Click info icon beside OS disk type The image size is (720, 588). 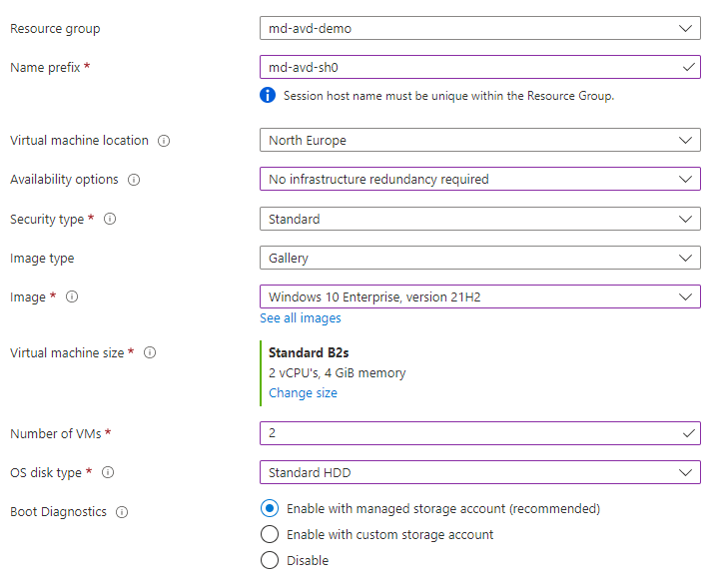(108, 472)
